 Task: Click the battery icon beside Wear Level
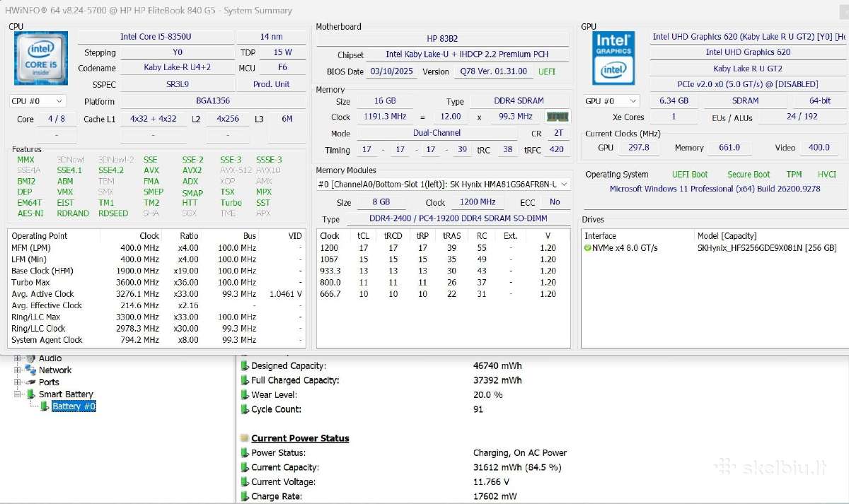[x=245, y=395]
